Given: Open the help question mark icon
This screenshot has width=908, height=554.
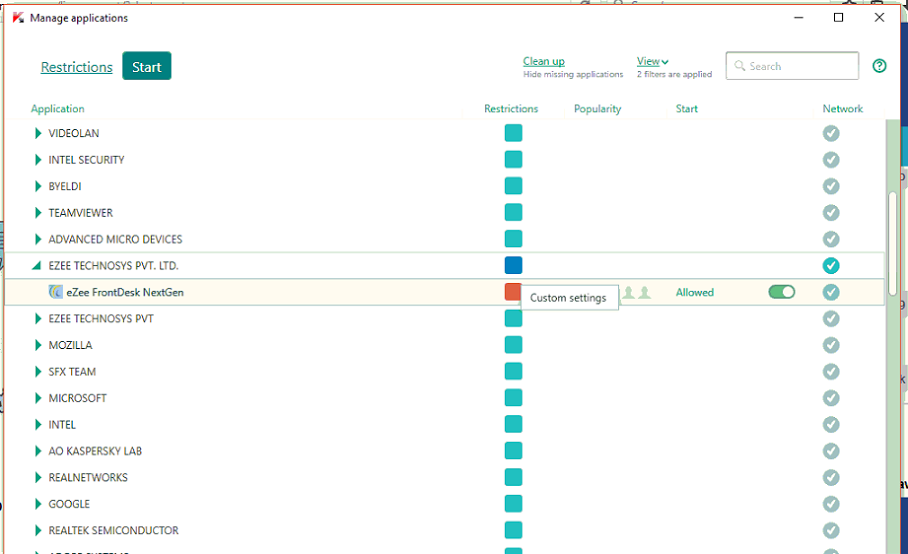Looking at the screenshot, I should [x=879, y=66].
